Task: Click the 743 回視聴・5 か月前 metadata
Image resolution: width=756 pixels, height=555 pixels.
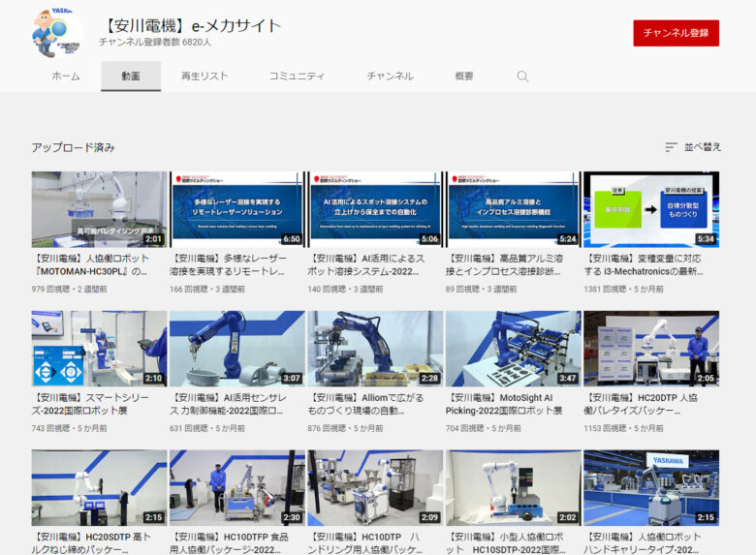Action: point(70,428)
